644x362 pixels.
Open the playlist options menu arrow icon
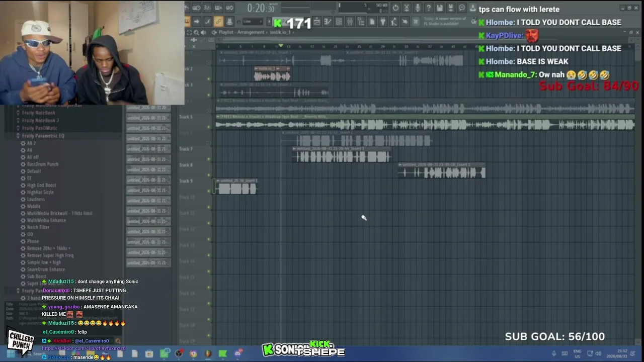pyautogui.click(x=214, y=32)
